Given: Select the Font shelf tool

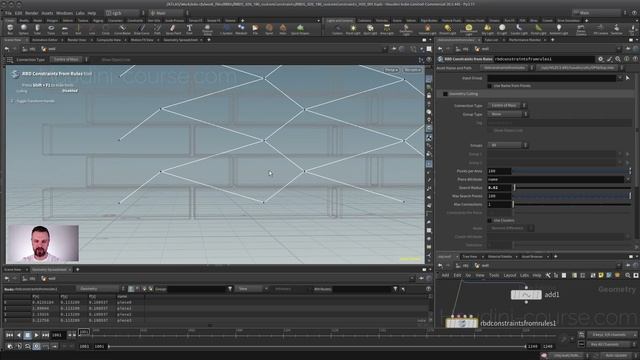Looking at the screenshot, I should pyautogui.click(x=189, y=29).
